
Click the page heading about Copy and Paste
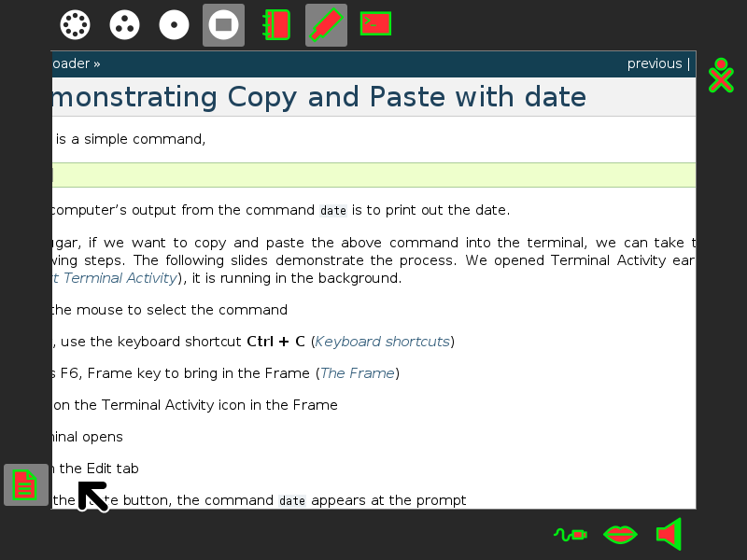pos(319,97)
